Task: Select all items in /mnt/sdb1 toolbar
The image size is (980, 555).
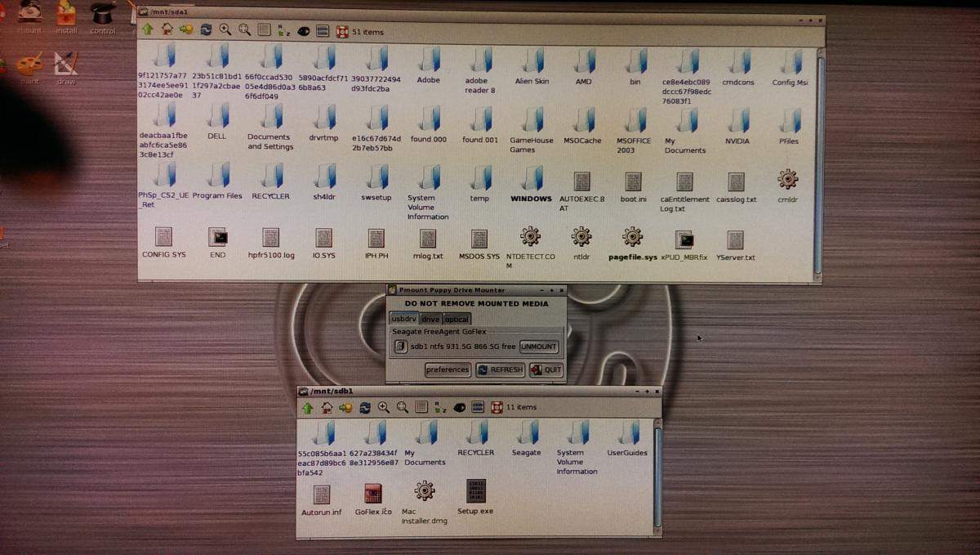Action: tap(478, 407)
